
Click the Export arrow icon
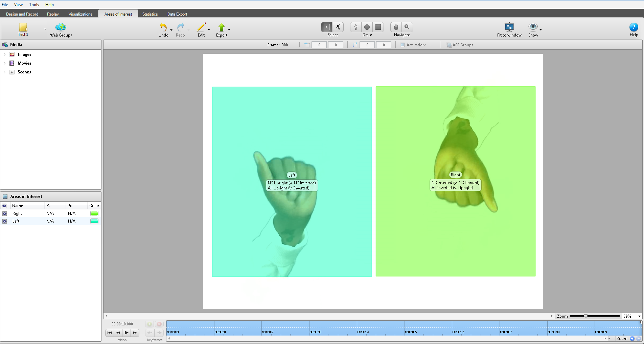[222, 27]
